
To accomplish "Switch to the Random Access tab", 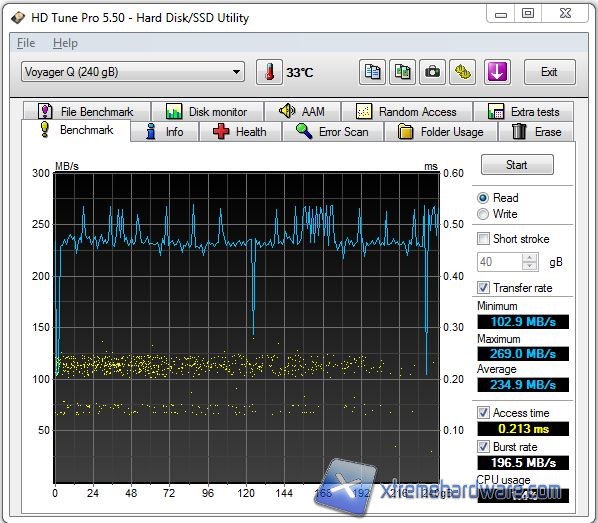I will click(407, 111).
